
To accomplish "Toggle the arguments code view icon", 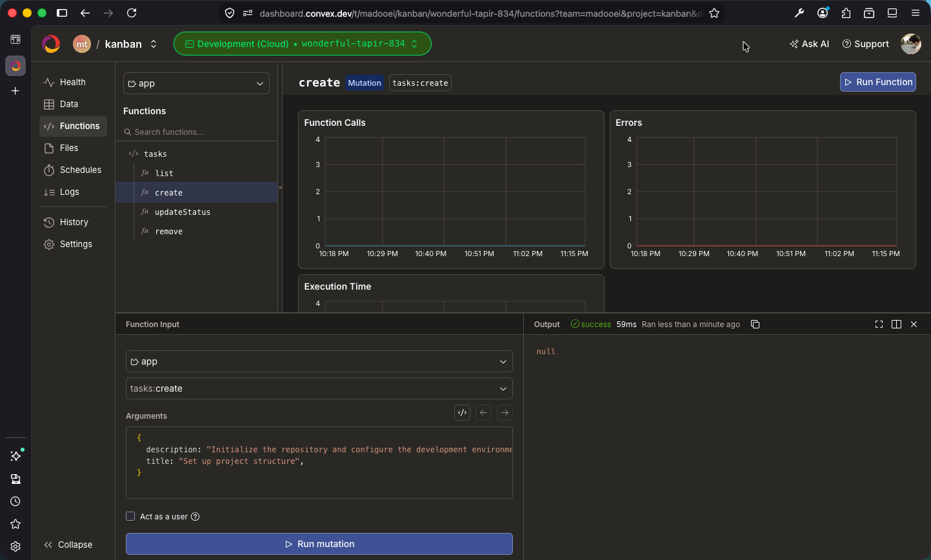I will [462, 412].
